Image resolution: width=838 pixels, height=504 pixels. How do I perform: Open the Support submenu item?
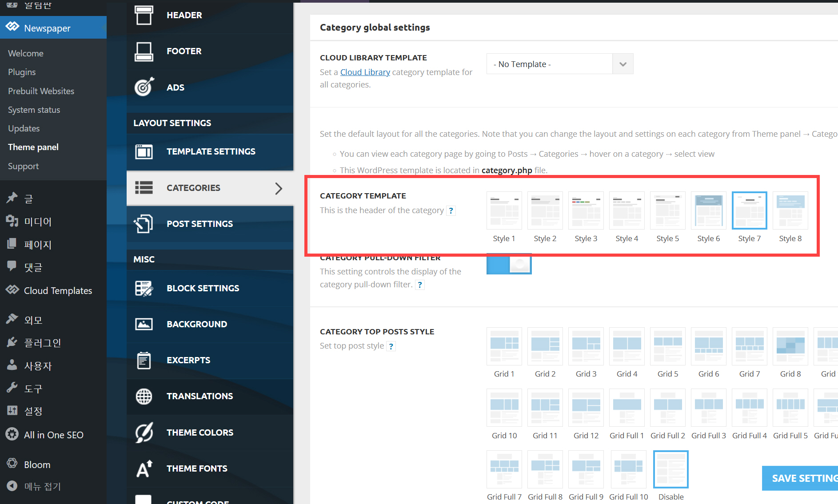(x=23, y=166)
